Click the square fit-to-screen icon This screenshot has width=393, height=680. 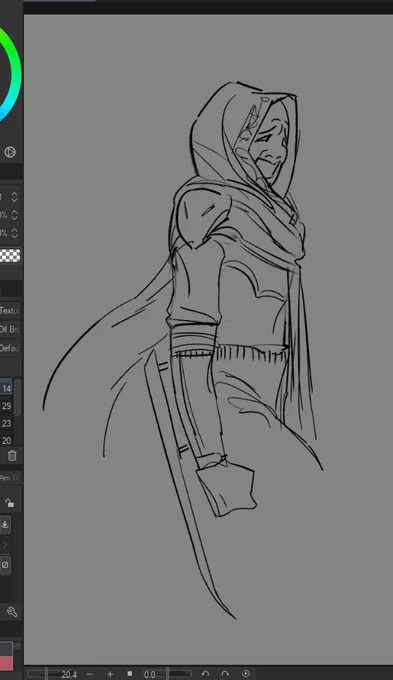[130, 673]
